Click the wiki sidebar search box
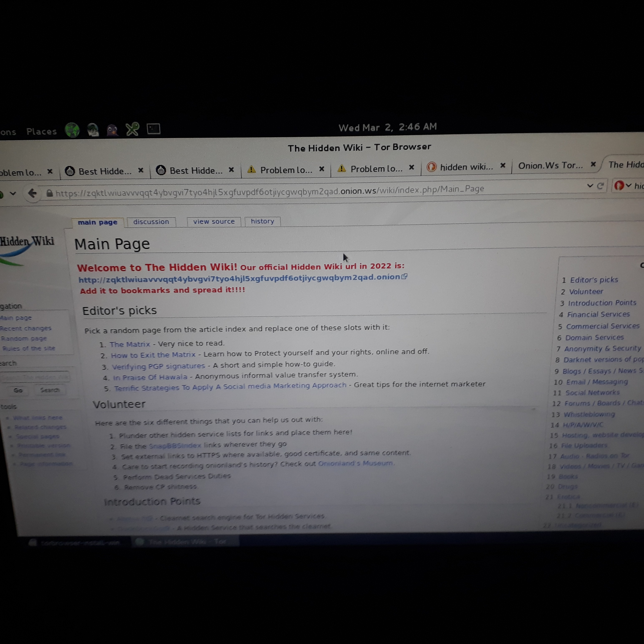 point(35,377)
